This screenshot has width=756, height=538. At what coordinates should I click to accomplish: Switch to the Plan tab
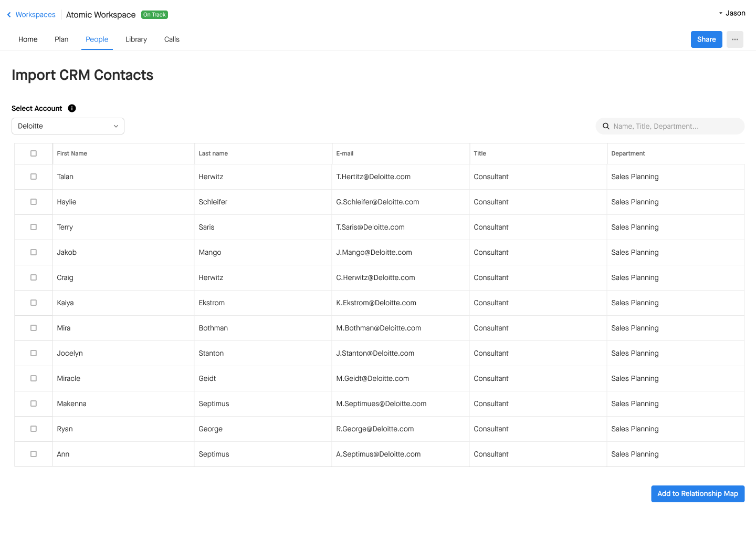(x=61, y=39)
